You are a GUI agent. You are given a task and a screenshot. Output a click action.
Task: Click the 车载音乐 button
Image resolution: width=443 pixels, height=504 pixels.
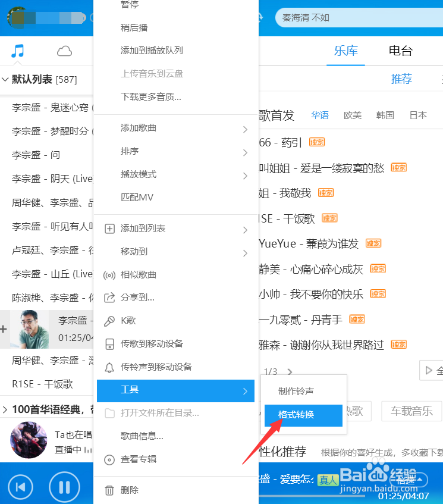tap(411, 411)
